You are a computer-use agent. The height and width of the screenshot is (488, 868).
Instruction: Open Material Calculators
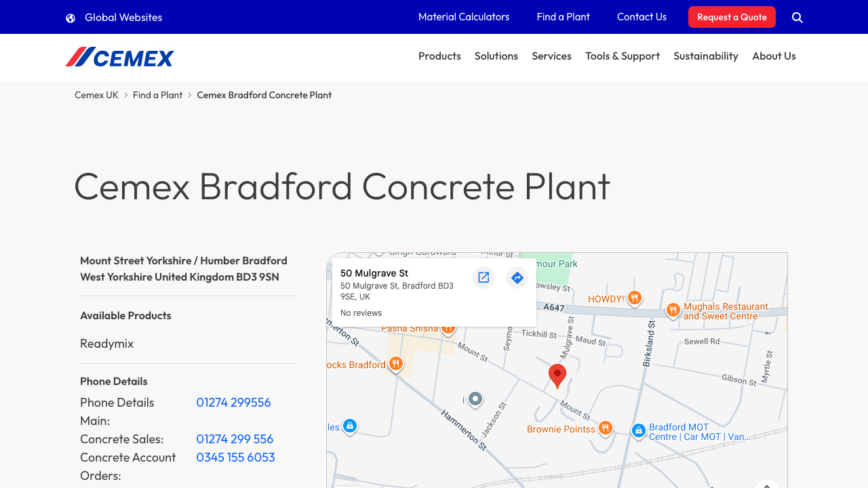coord(464,17)
